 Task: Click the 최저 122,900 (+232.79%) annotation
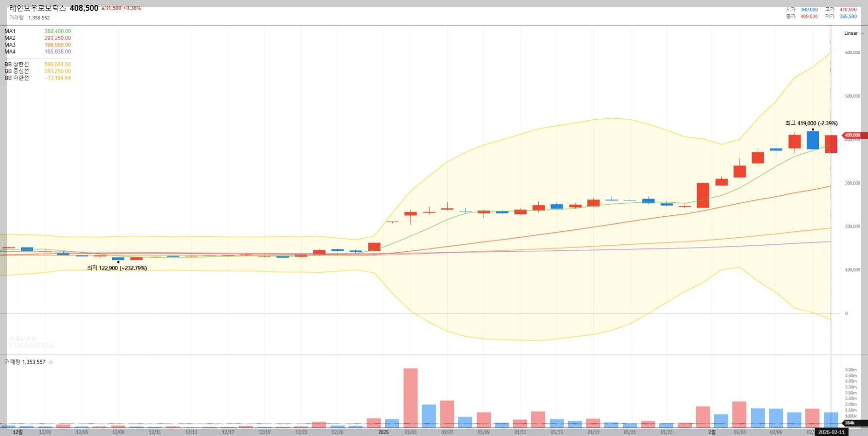(117, 268)
